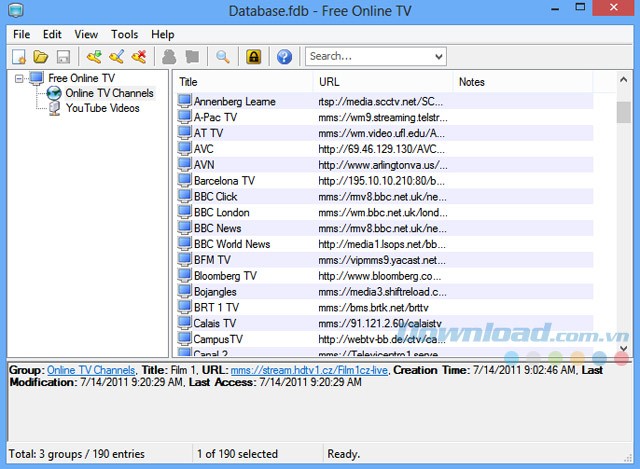Collapse the Free Online TV tree node
This screenshot has width=640, height=469.
tap(19, 78)
